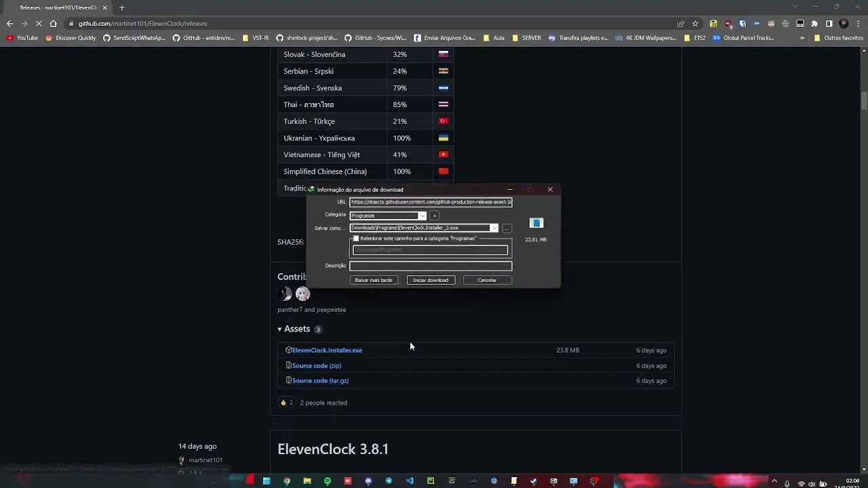Click Simplified Chinese (China) row text

pyautogui.click(x=325, y=171)
